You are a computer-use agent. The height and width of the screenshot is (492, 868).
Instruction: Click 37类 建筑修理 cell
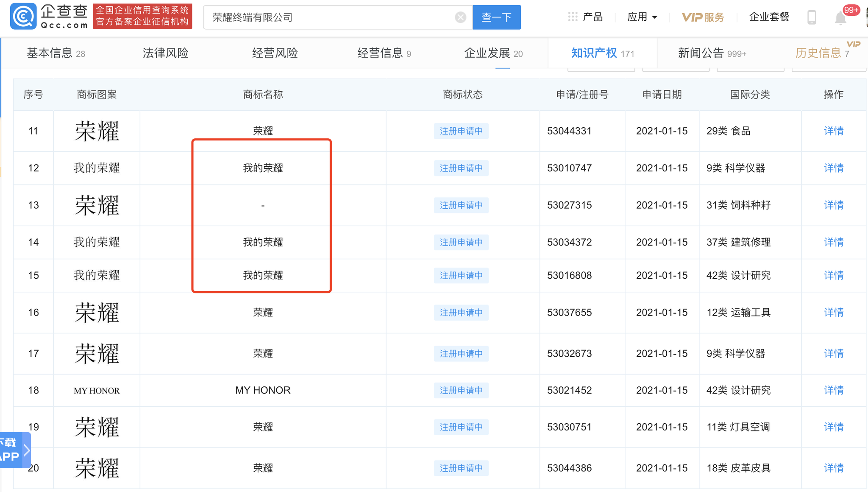(738, 242)
